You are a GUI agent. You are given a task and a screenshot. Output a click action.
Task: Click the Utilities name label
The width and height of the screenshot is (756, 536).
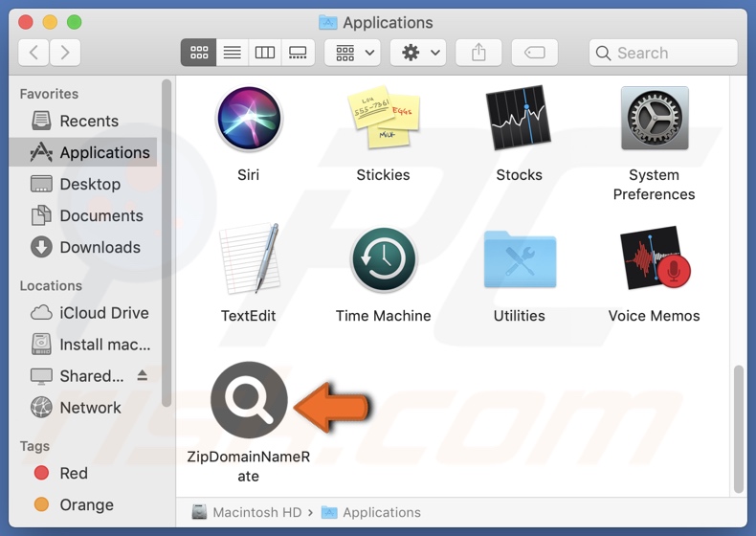520,316
